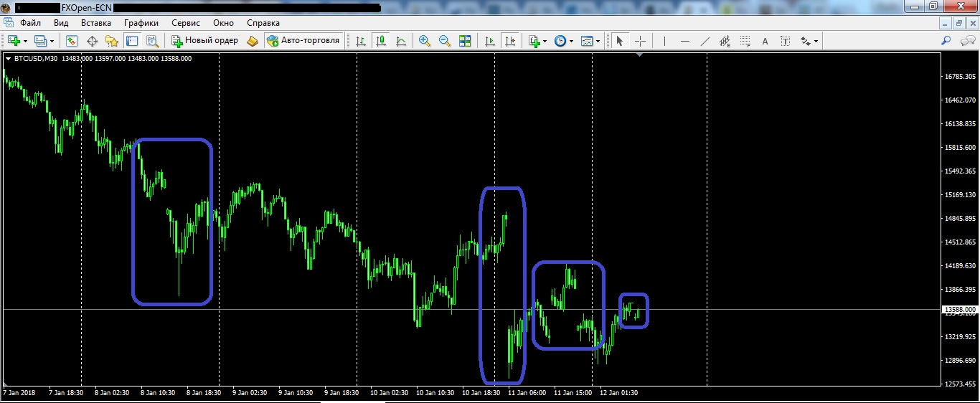This screenshot has height=403, width=980.
Task: Open the BTCUSD,M30 chart menu triangle
Action: [8, 59]
